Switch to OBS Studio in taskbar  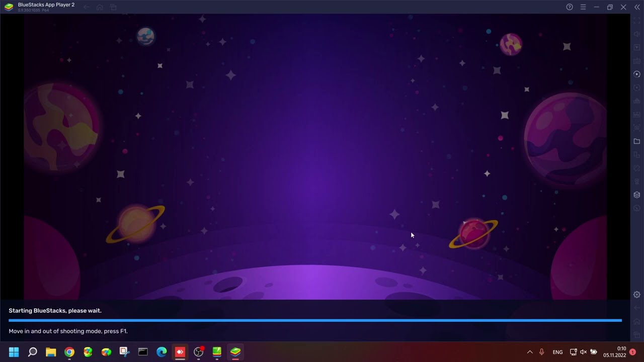pyautogui.click(x=199, y=352)
